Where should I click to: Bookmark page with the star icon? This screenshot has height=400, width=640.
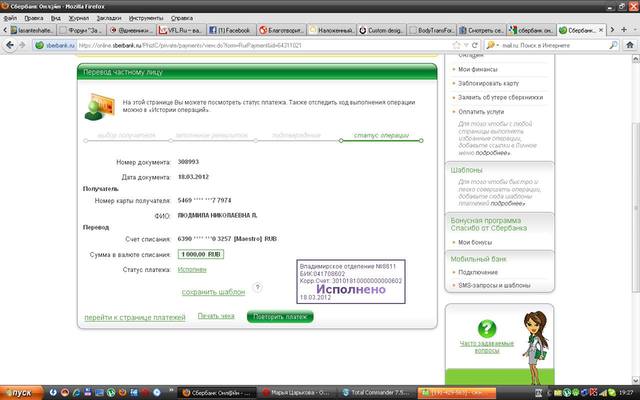point(456,45)
